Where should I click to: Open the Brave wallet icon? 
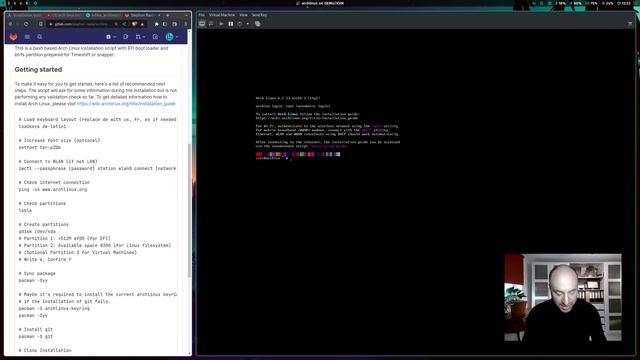click(x=175, y=24)
